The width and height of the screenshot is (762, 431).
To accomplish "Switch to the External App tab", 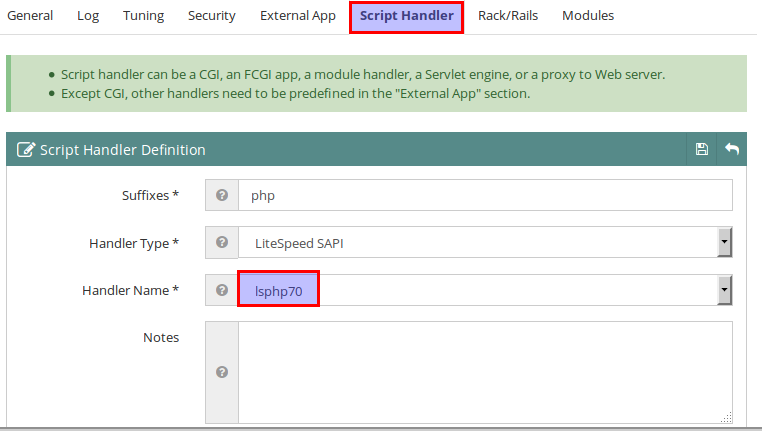I will click(298, 16).
